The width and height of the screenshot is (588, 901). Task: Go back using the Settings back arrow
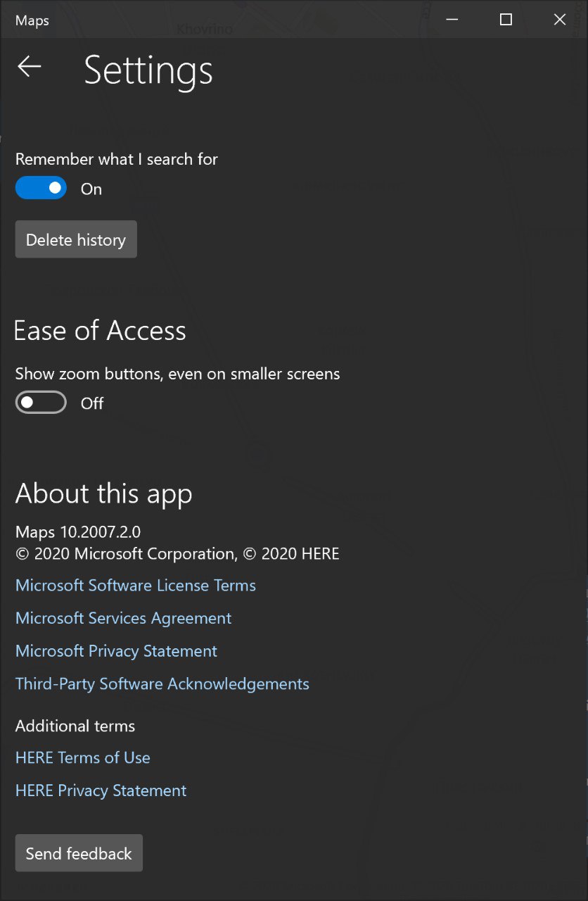(30, 67)
